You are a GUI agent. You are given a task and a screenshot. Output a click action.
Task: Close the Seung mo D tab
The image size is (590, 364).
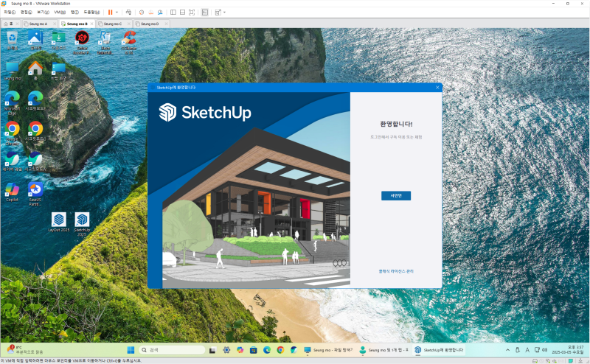pyautogui.click(x=167, y=24)
